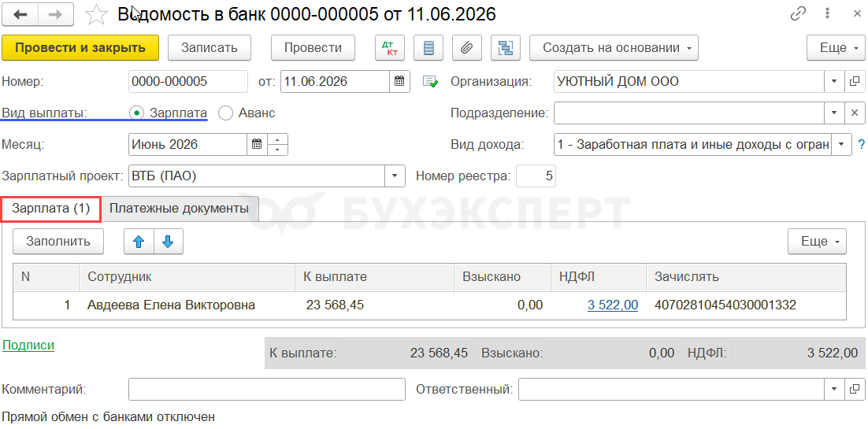
Task: Copy document link via chain icon
Action: click(798, 14)
